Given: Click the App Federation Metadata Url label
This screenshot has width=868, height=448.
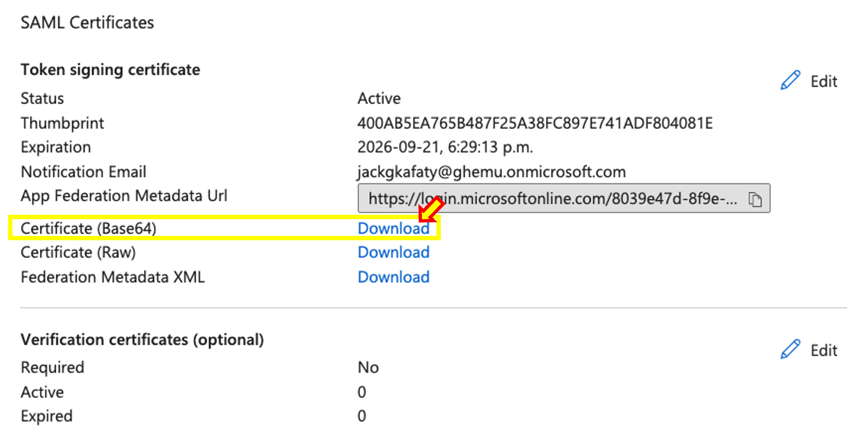Looking at the screenshot, I should pyautogui.click(x=124, y=196).
